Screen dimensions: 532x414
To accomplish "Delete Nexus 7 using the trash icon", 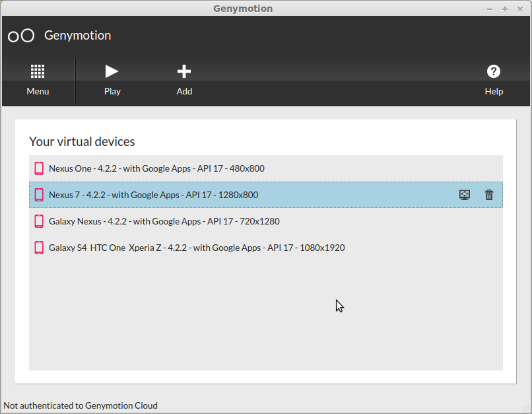I will tap(489, 195).
